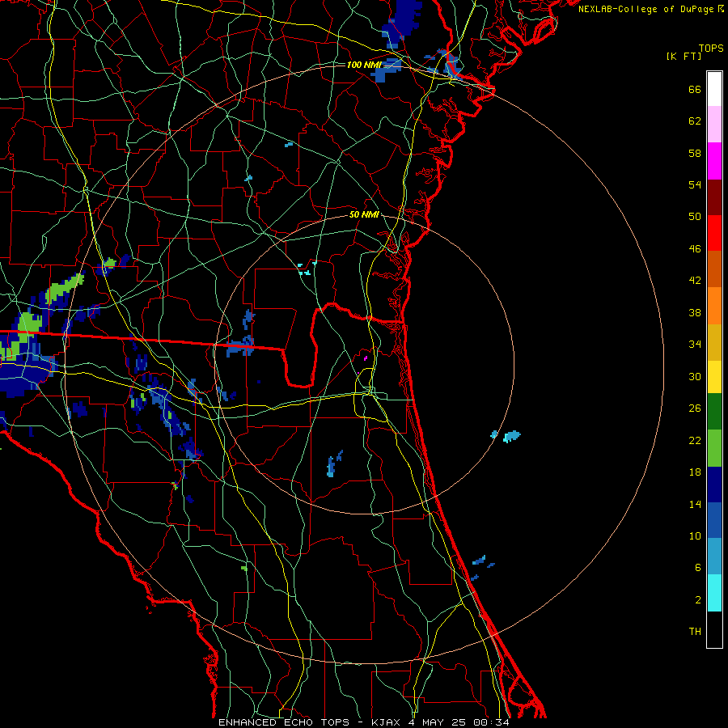This screenshot has width=728, height=728.
Task: Select the "58" legend value
Action: click(695, 153)
